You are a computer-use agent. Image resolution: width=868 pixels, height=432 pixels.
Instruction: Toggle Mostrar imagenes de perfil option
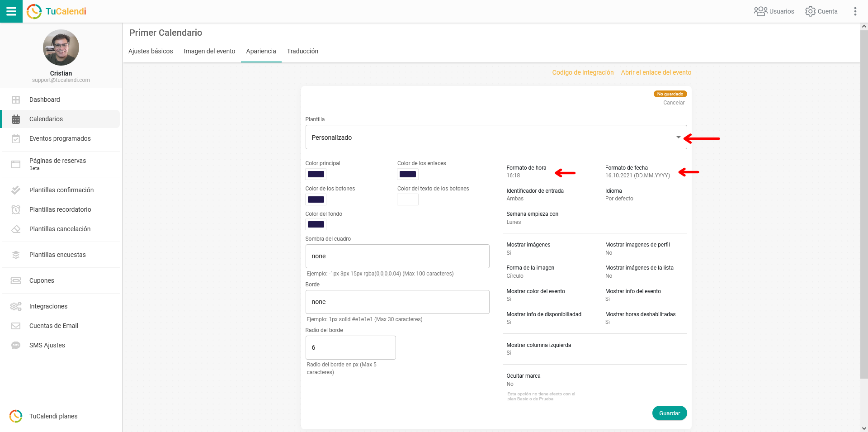tap(637, 248)
